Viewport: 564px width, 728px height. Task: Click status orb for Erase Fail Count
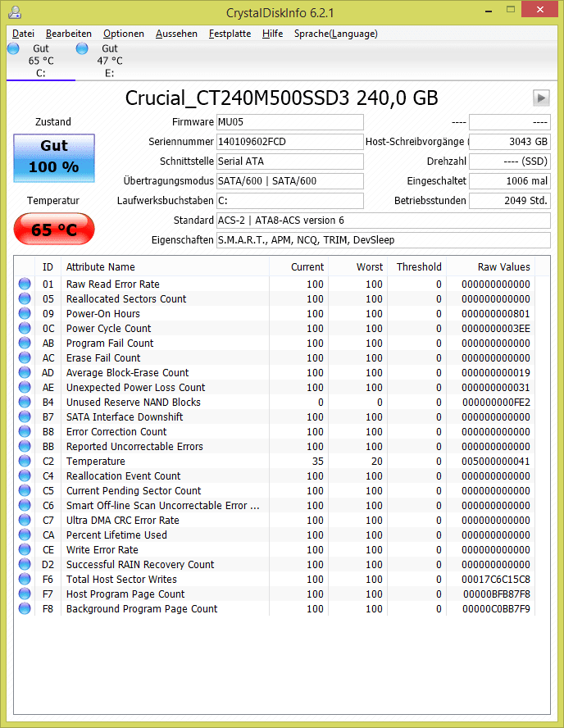pos(25,357)
